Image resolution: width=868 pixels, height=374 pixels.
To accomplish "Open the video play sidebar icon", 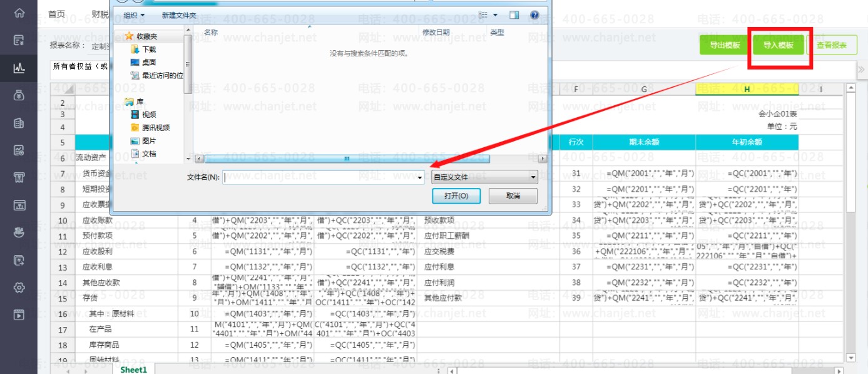I will pyautogui.click(x=19, y=314).
